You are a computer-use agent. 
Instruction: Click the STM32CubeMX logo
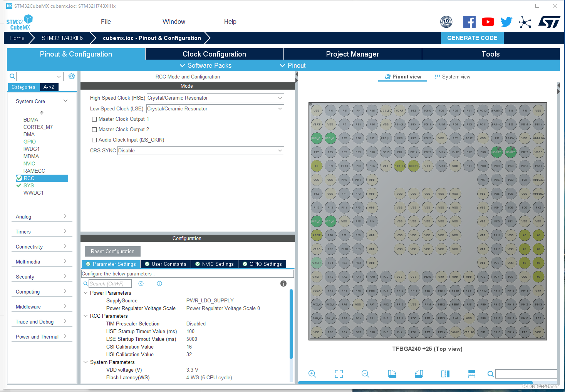[19, 22]
